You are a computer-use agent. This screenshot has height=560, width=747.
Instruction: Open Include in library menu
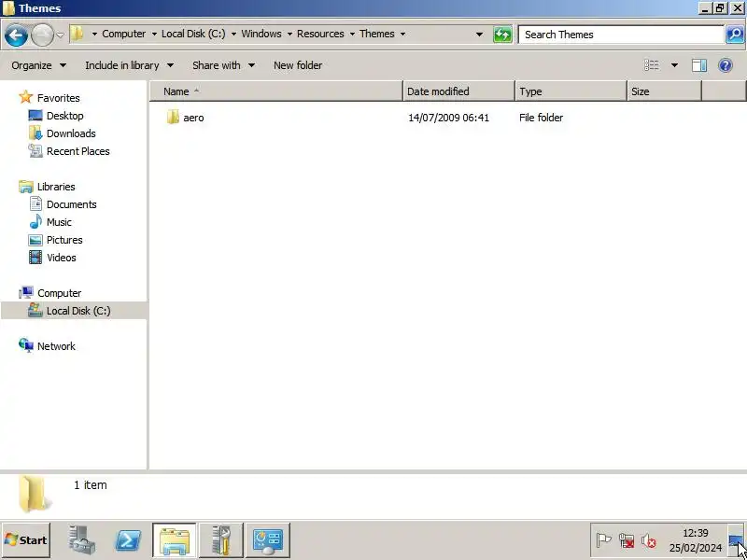[129, 65]
